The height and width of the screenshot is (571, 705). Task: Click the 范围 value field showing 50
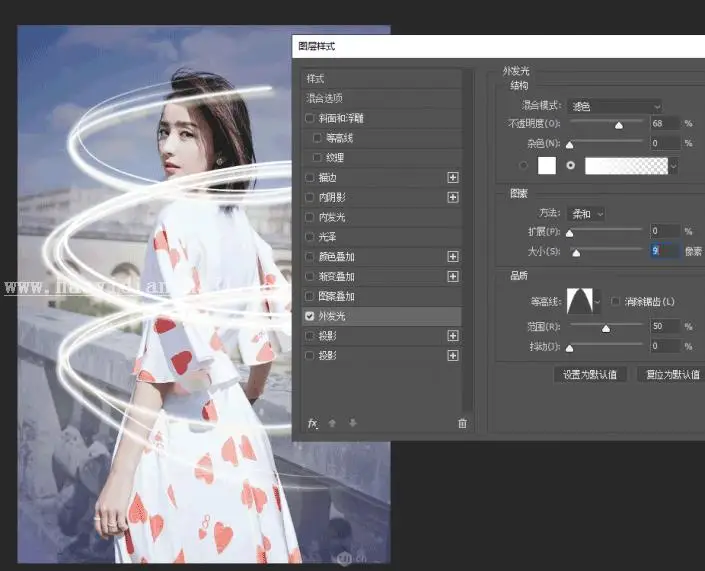coord(665,326)
